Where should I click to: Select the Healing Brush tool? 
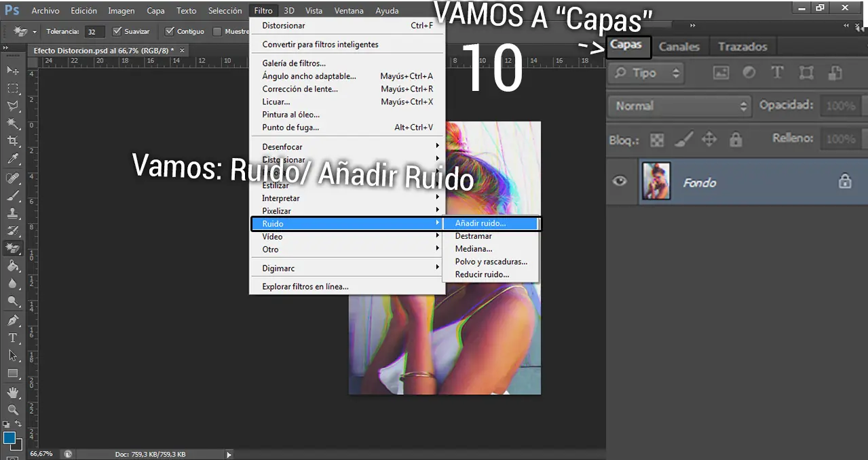(13, 178)
